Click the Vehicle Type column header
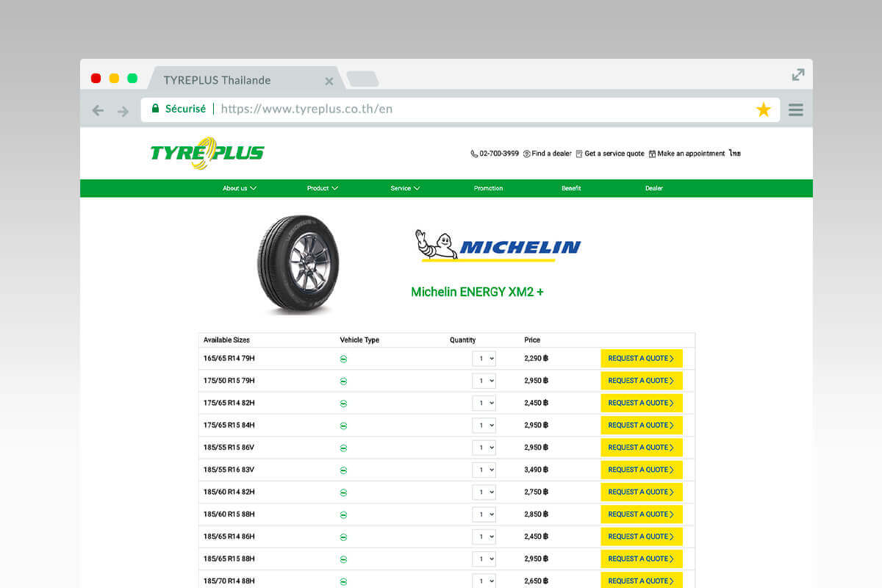882x588 pixels. pyautogui.click(x=359, y=340)
